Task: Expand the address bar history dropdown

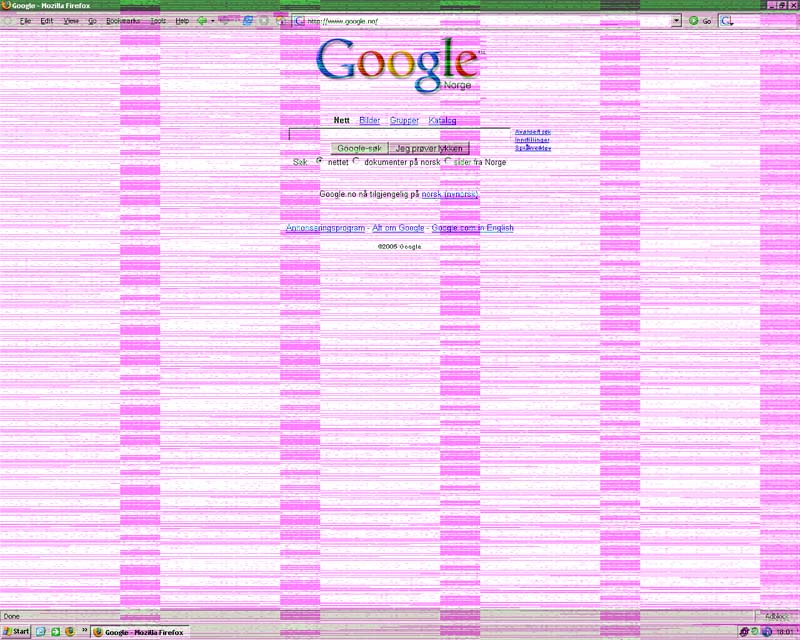Action: pyautogui.click(x=677, y=21)
